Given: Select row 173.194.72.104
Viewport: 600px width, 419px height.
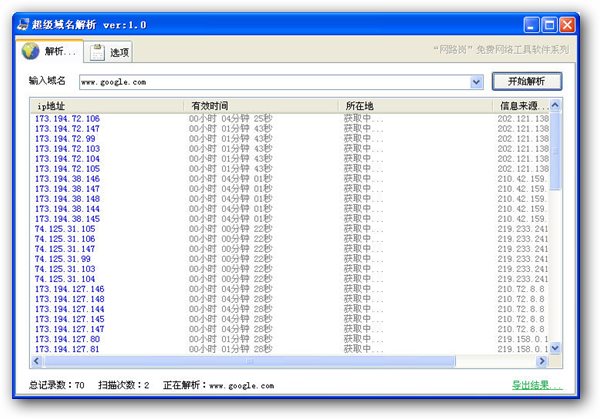Looking at the screenshot, I should pos(290,158).
